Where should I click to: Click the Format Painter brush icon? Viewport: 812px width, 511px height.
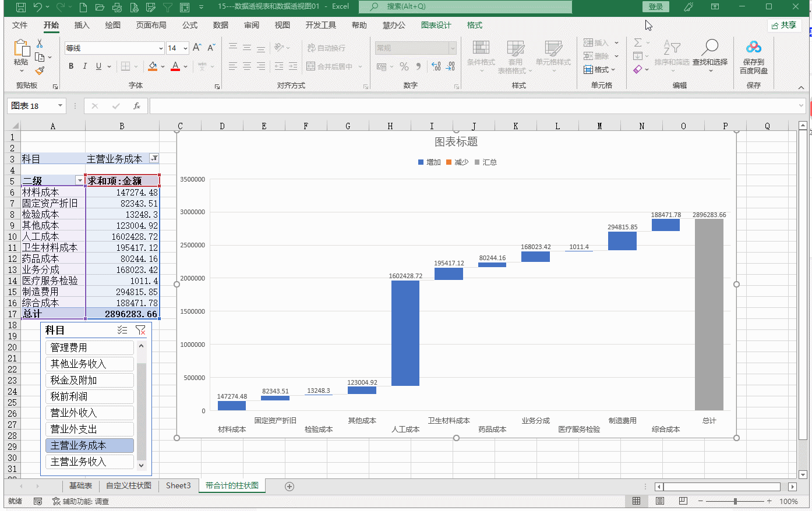click(x=40, y=70)
